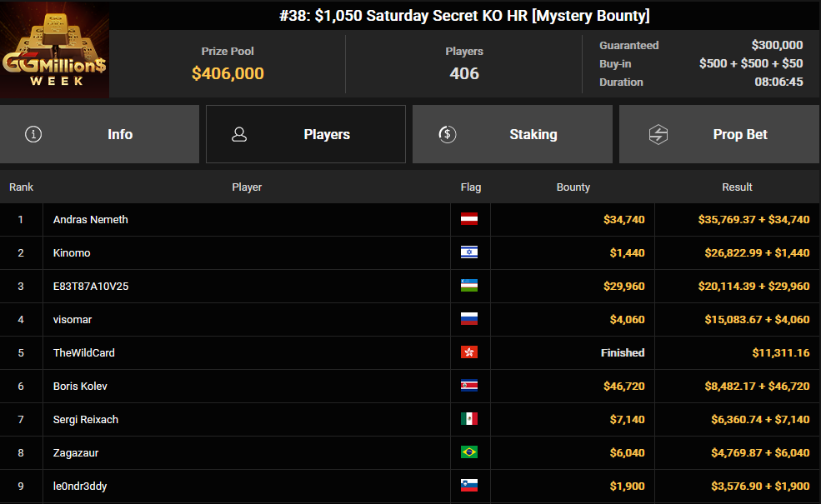Open the Staking tab
The width and height of the screenshot is (821, 504).
[x=513, y=134]
